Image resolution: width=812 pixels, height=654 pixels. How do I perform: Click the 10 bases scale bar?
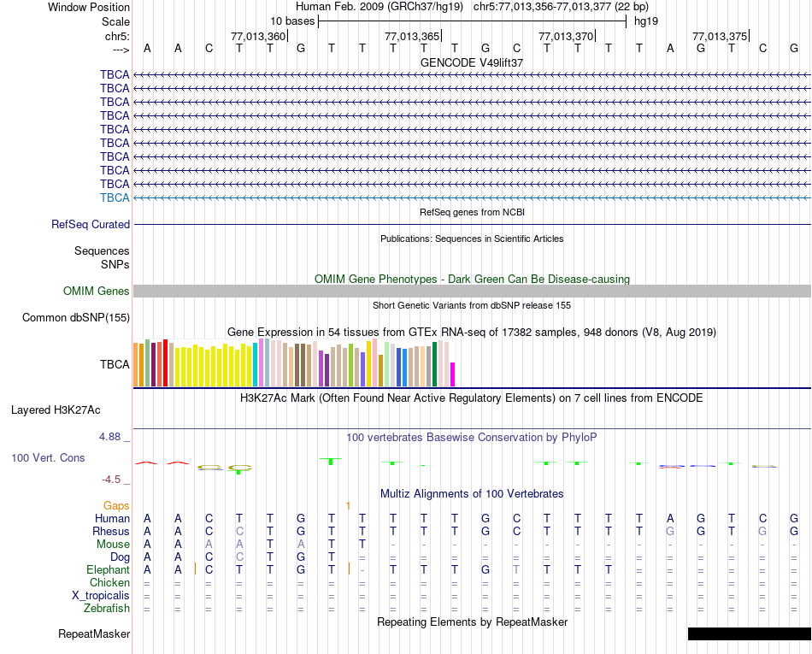tap(472, 21)
